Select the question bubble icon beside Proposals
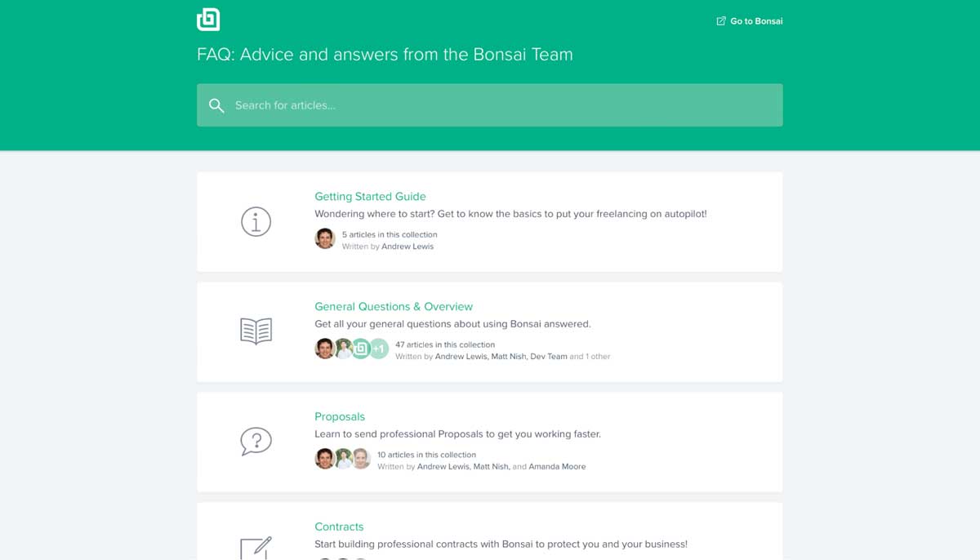This screenshot has height=560, width=980. click(256, 441)
